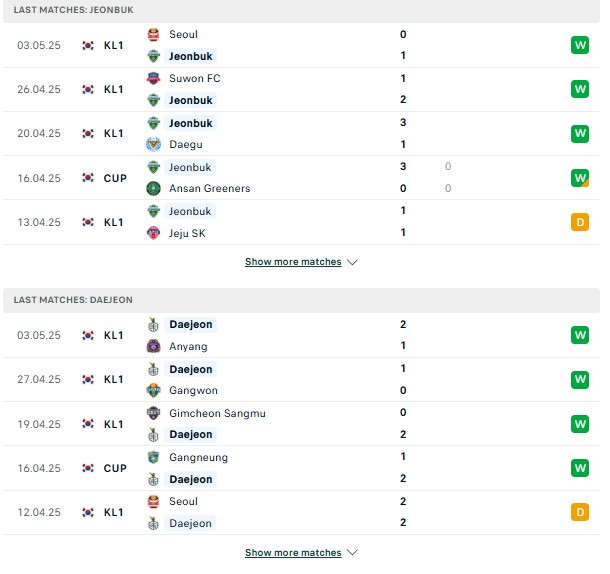Screen dimensions: 610x574
Task: Click the Seoul club crest in 03.05.25 Jeonbuk match
Action: (154, 35)
